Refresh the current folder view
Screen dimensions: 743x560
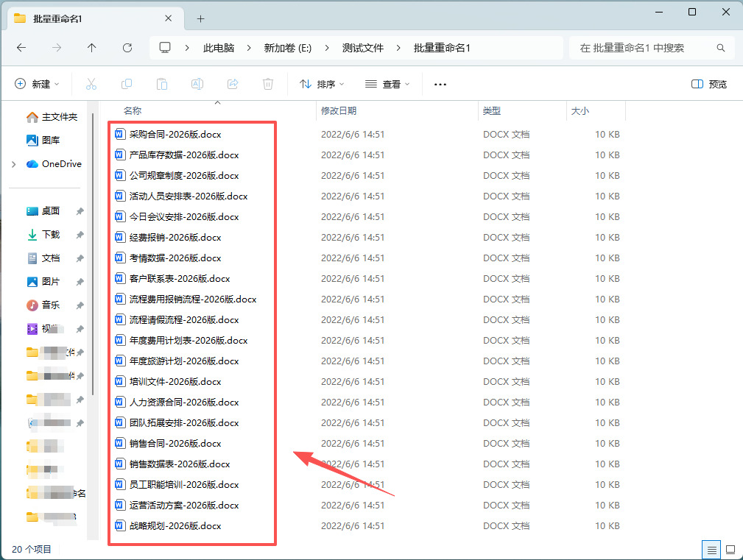point(127,48)
